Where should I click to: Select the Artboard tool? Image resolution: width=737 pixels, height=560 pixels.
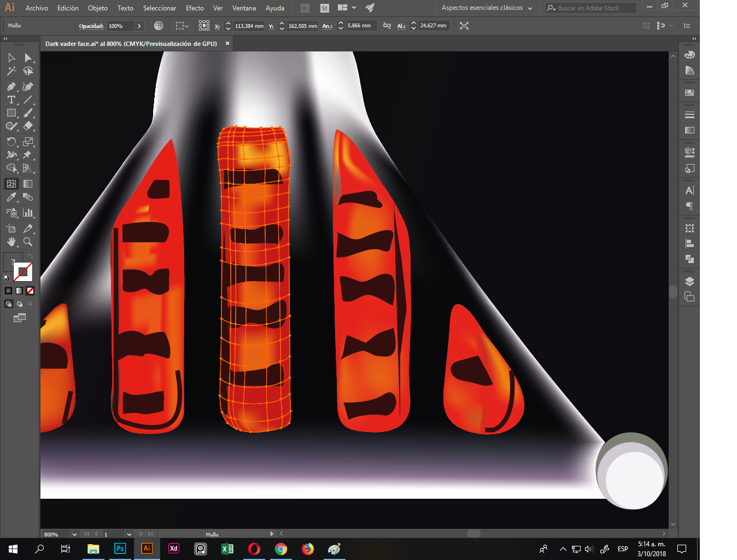click(x=11, y=229)
